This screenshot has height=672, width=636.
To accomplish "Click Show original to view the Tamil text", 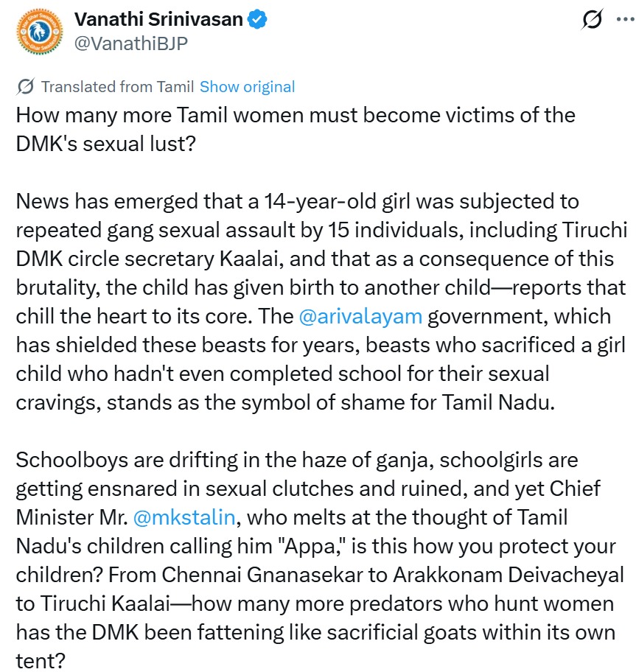I will coord(247,87).
